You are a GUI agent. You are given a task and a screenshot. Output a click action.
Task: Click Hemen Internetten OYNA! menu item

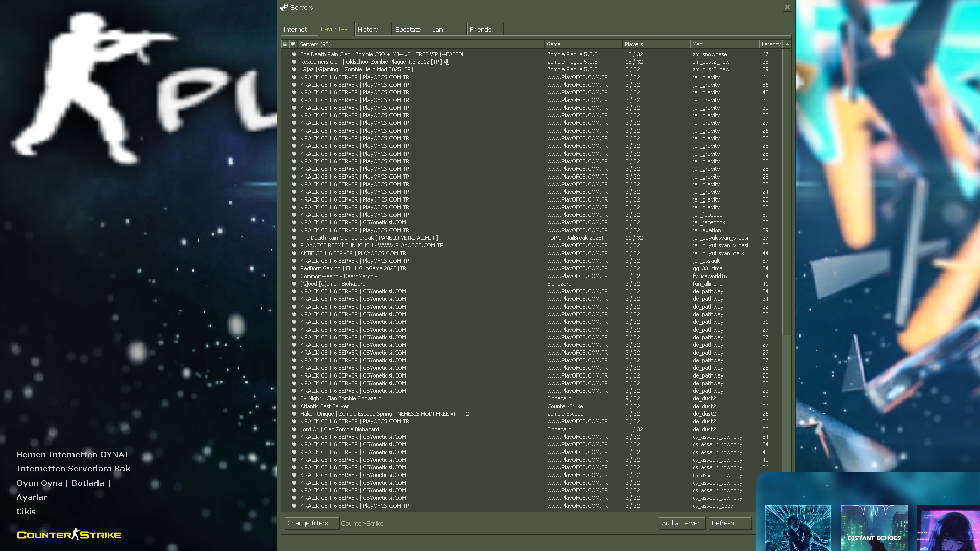tap(72, 455)
